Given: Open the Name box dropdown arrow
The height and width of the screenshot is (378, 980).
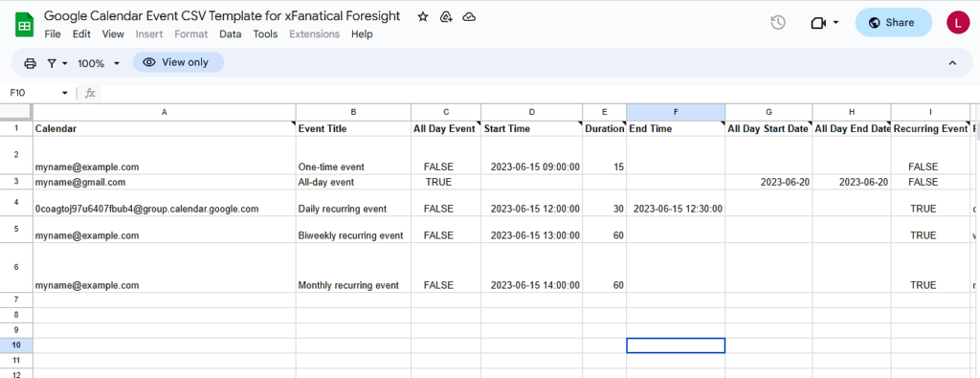Looking at the screenshot, I should click(x=64, y=93).
